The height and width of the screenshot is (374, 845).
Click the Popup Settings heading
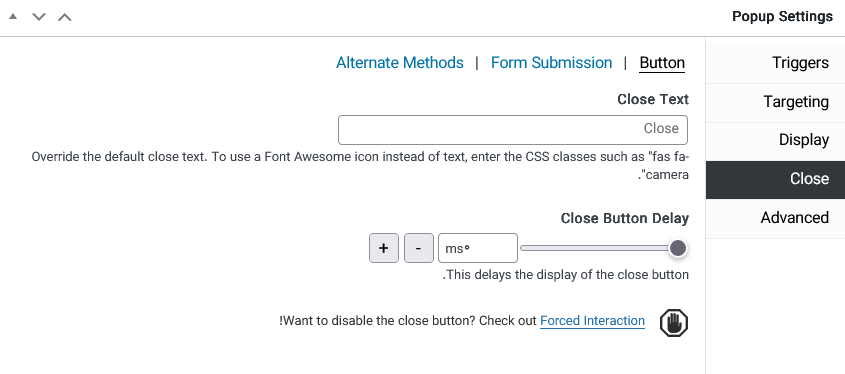click(782, 17)
